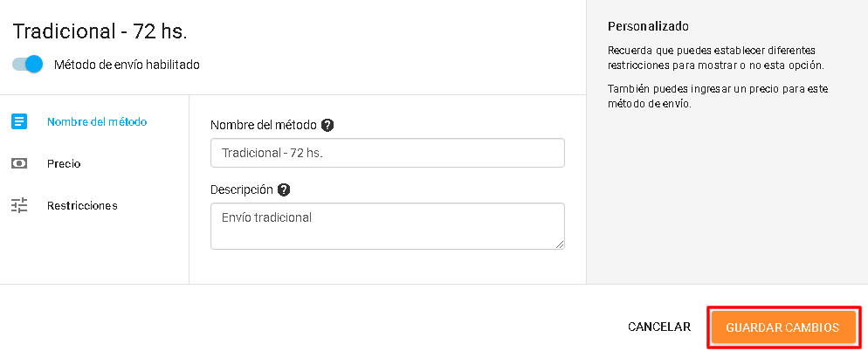Open help tooltip next to Nombre del método label
The width and height of the screenshot is (868, 358).
pos(327,125)
